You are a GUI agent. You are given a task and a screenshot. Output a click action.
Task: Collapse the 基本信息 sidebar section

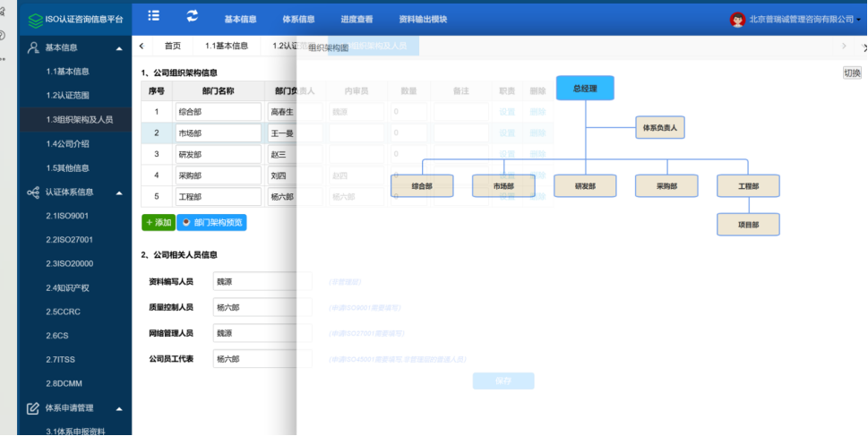(119, 48)
